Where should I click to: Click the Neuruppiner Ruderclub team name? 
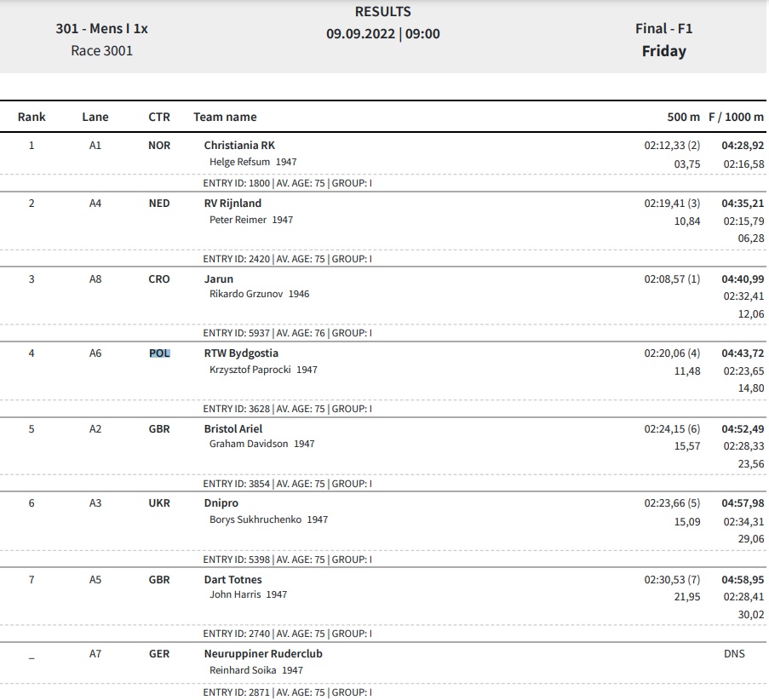point(263,654)
